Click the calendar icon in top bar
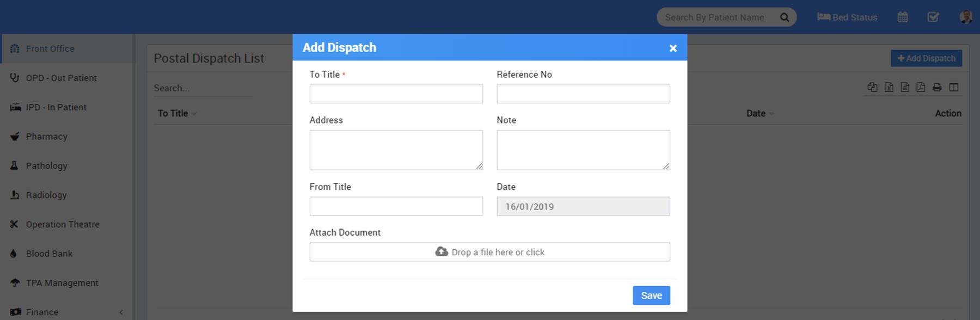Viewport: 980px width, 320px height. 902,17
